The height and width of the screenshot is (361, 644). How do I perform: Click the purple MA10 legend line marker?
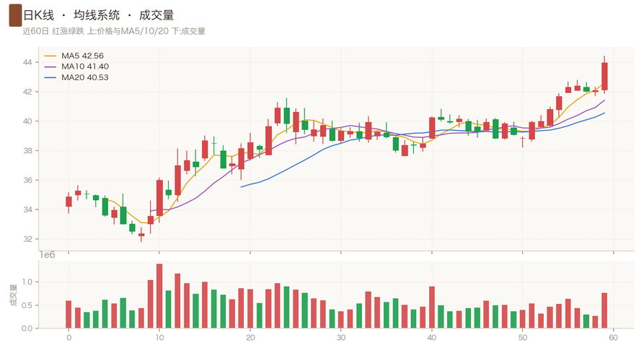click(50, 66)
